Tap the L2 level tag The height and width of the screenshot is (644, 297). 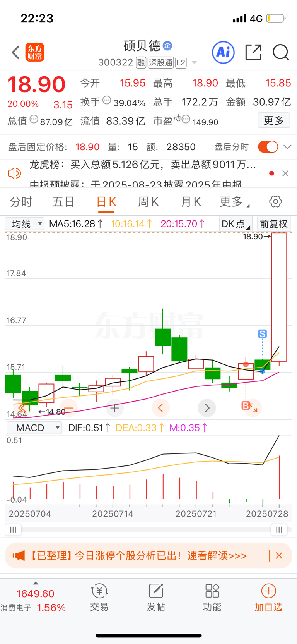tap(181, 62)
